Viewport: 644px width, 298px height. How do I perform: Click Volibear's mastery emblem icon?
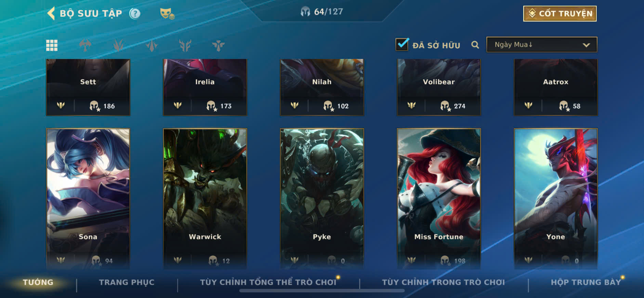411,105
